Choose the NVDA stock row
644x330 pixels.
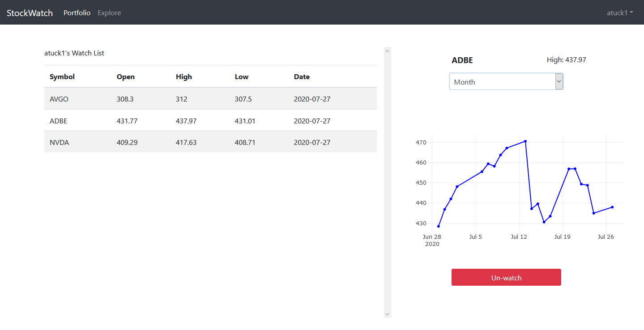(x=59, y=142)
